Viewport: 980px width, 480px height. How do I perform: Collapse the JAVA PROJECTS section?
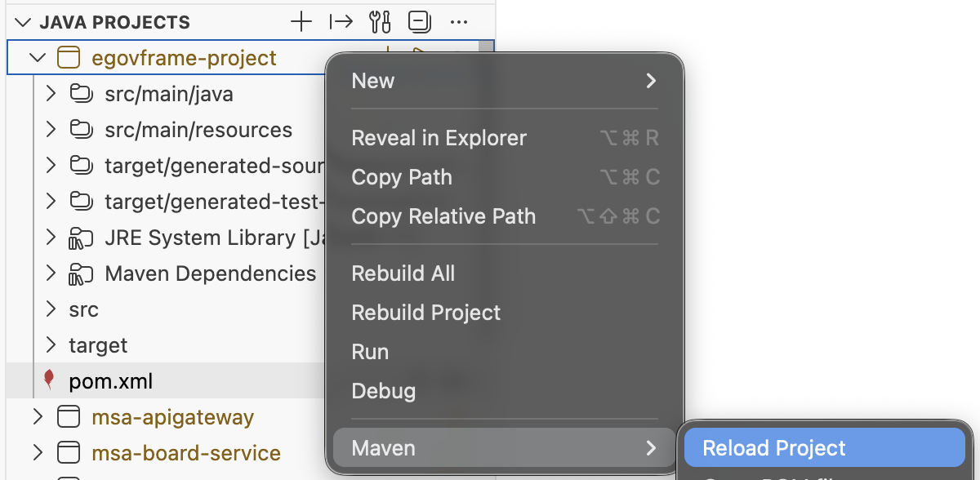[x=24, y=22]
